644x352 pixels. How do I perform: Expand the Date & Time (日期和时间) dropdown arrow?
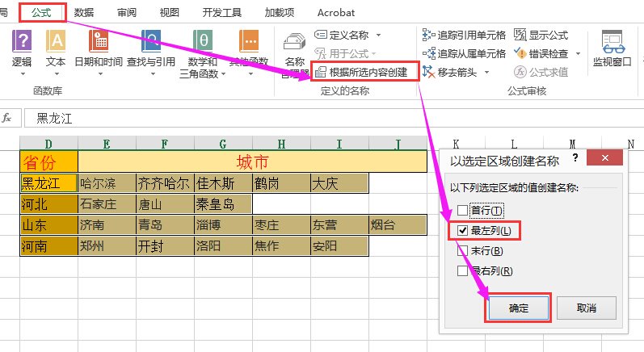click(x=100, y=73)
